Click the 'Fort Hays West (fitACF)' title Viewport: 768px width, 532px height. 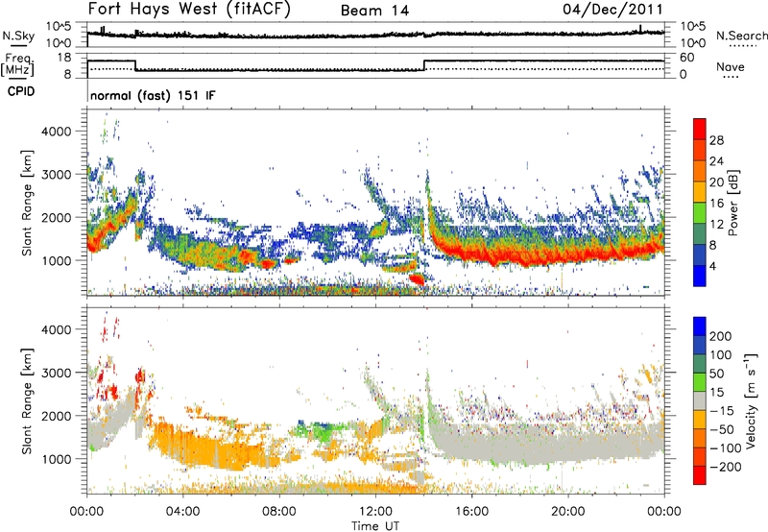coord(189,10)
